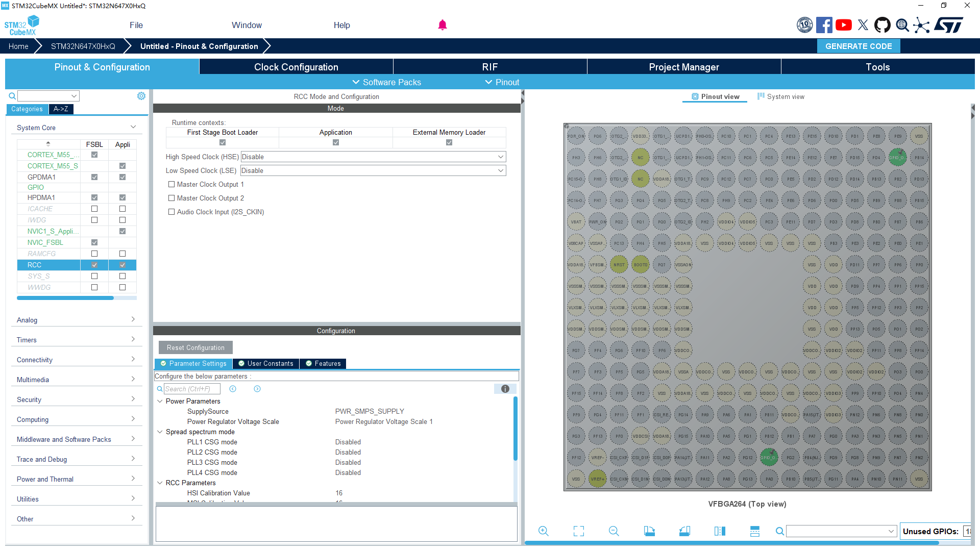The height and width of the screenshot is (551, 980).
Task: Click the pin search magnifier icon
Action: tap(780, 531)
